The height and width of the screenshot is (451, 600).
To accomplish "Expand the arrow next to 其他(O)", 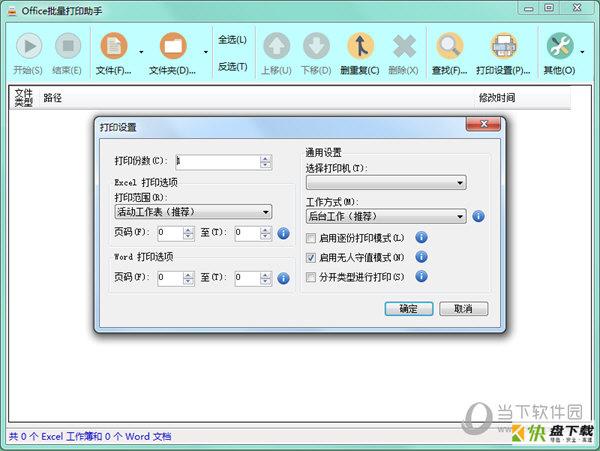I will (582, 52).
